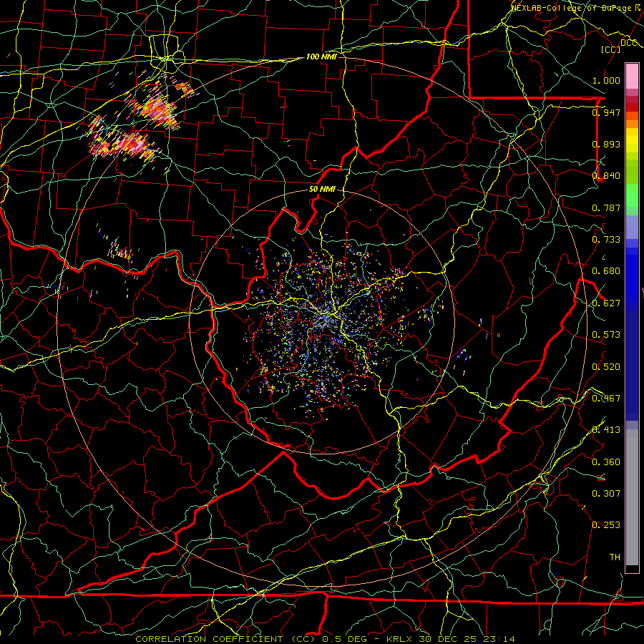
Task: Pick the dark navy color bar segment
Action: pyautogui.click(x=632, y=366)
